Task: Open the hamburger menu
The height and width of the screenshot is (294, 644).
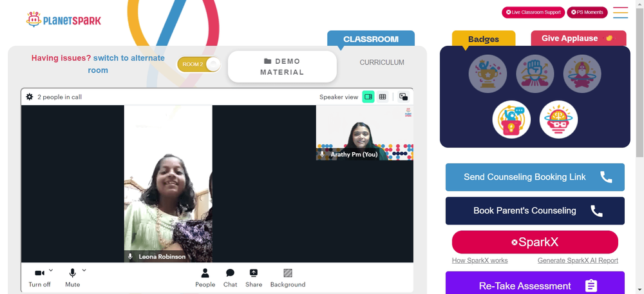Action: tap(620, 12)
